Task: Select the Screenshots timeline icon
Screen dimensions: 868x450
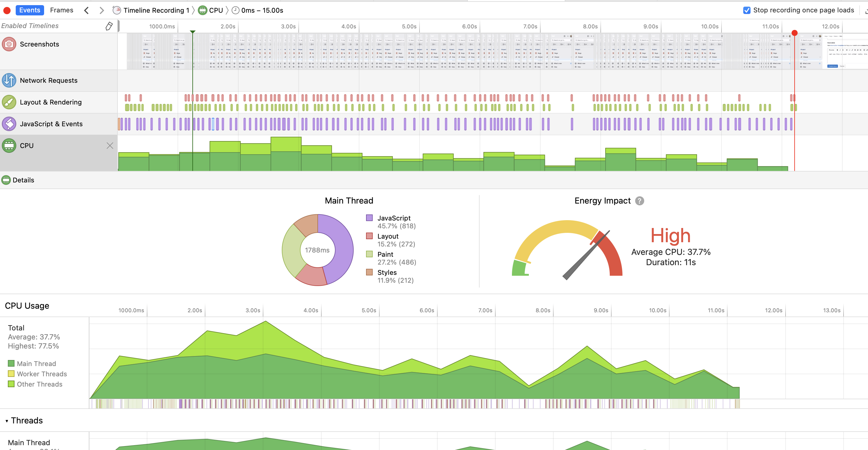Action: (9, 44)
